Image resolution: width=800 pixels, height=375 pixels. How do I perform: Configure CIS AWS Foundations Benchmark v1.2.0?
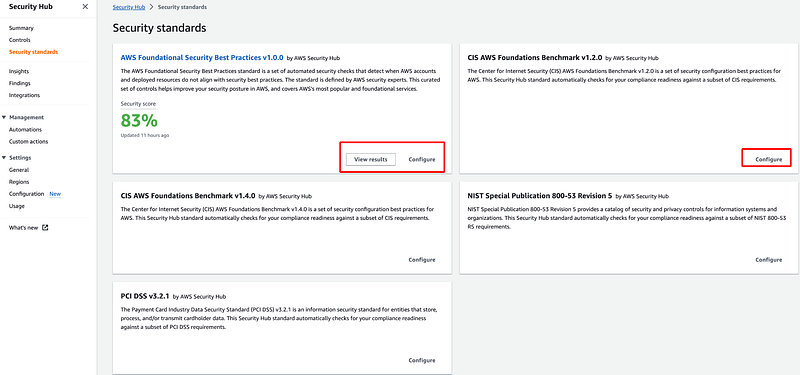[768, 159]
